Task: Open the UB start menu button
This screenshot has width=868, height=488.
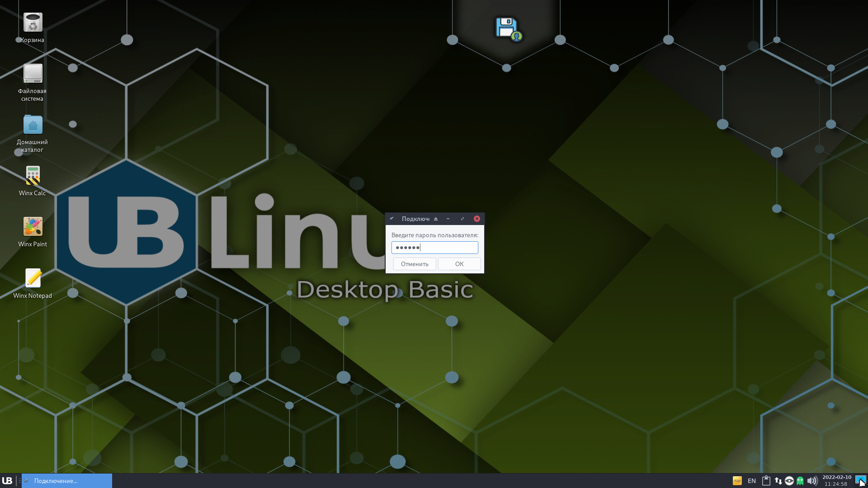Action: 7,481
